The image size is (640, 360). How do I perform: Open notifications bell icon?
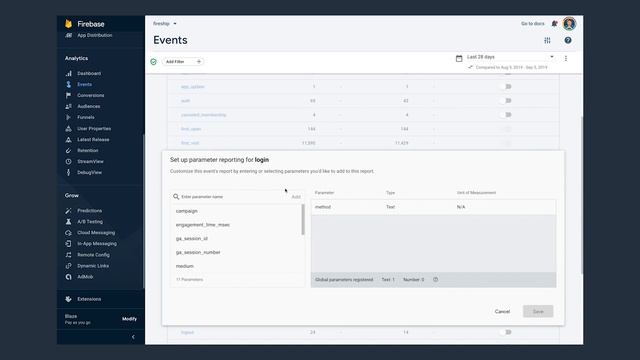(554, 24)
